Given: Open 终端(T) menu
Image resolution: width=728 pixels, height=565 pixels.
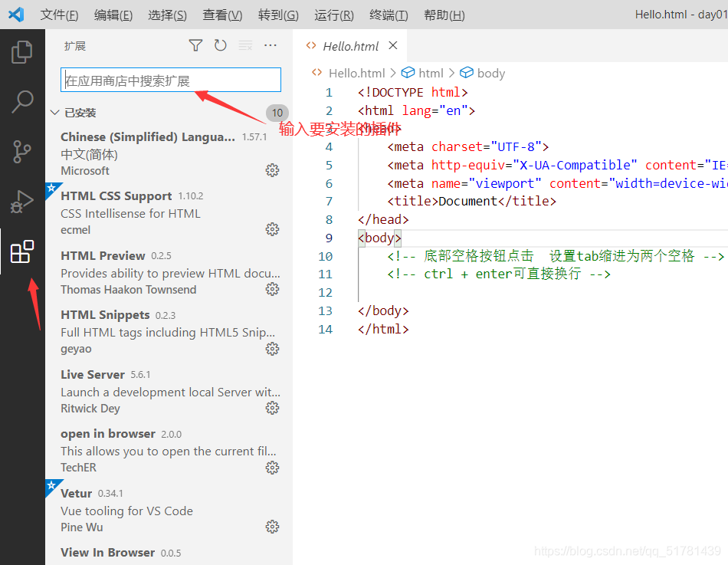Looking at the screenshot, I should pos(389,15).
